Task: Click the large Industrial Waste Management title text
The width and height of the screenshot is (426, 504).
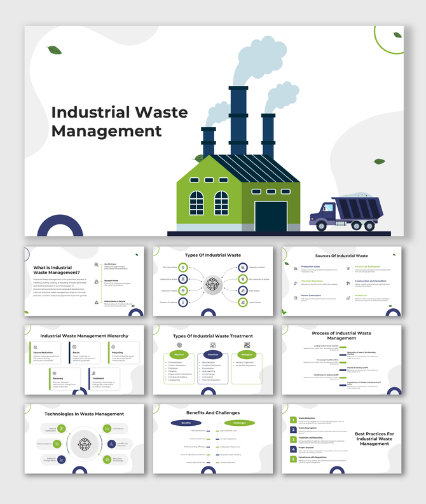Action: click(x=120, y=121)
